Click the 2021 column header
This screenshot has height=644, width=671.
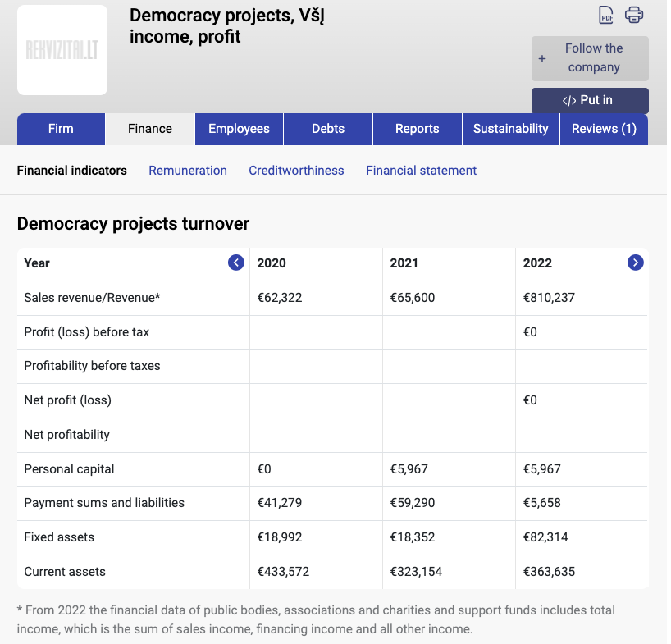pyautogui.click(x=404, y=263)
